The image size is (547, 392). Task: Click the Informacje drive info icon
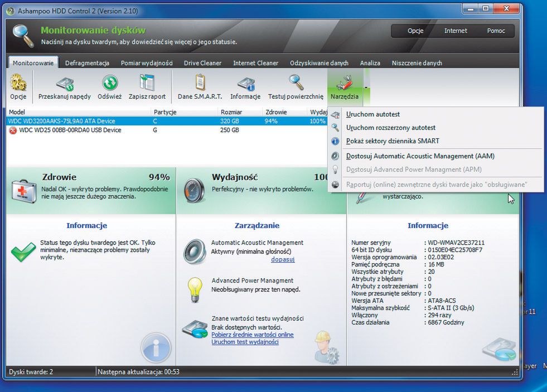coord(246,84)
